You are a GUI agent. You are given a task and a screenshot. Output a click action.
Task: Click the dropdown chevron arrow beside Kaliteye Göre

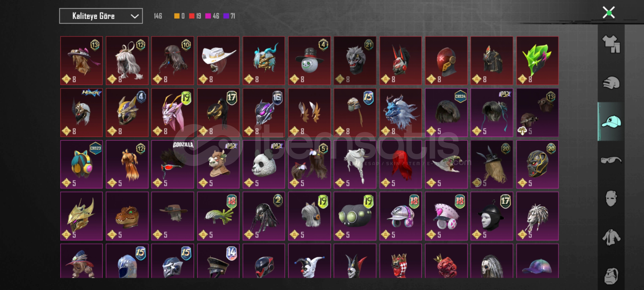(x=134, y=16)
